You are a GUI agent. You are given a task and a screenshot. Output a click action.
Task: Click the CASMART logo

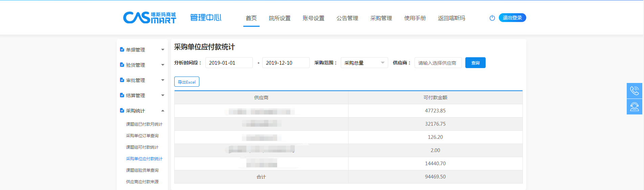click(x=150, y=18)
